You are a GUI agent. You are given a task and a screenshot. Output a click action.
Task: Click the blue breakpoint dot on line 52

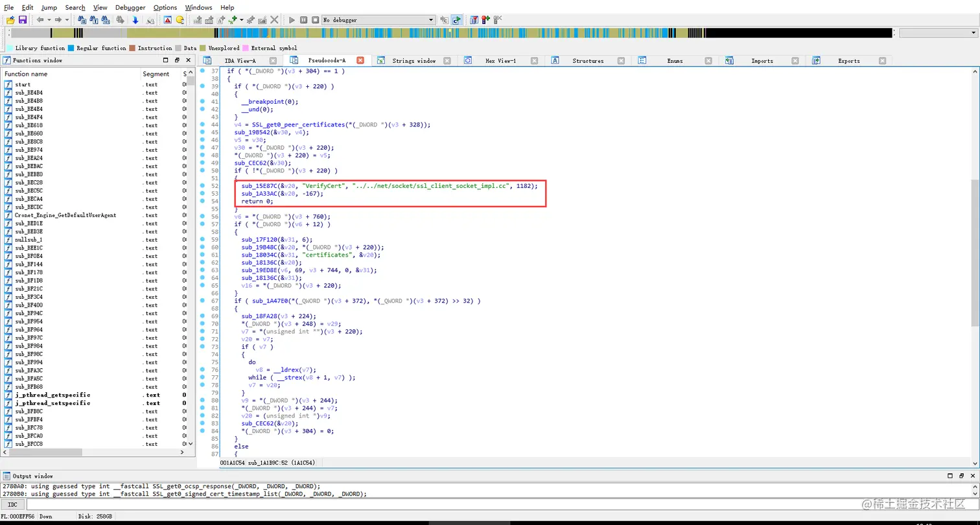coord(202,185)
